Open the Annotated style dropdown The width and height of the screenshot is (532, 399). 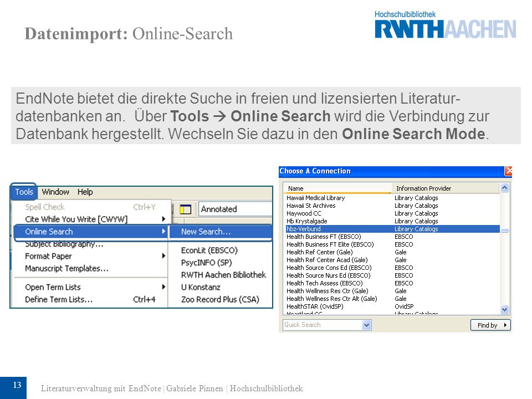pos(235,209)
